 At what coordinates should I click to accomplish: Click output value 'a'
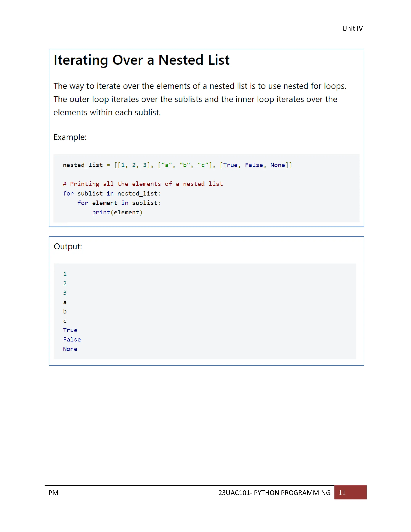65,302
